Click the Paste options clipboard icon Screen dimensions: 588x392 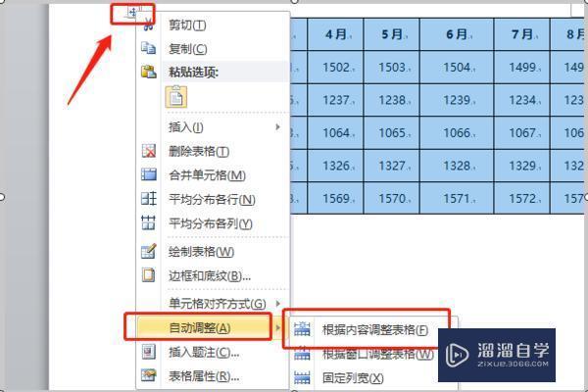[149, 72]
